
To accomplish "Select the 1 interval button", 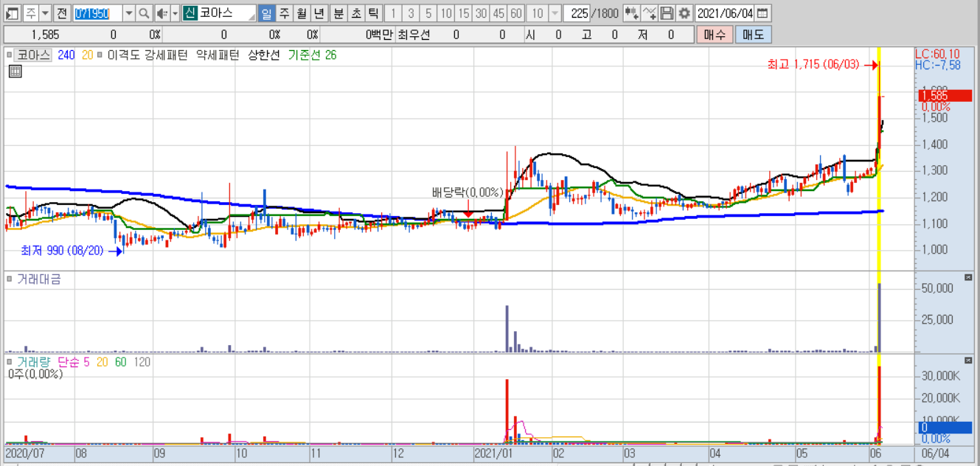I will pyautogui.click(x=393, y=13).
